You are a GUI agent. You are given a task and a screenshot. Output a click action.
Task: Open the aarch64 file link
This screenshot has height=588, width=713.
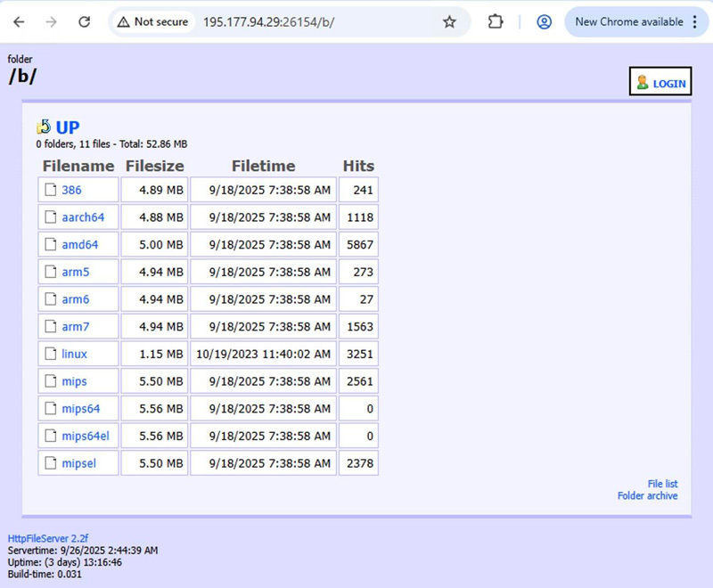[x=83, y=217]
